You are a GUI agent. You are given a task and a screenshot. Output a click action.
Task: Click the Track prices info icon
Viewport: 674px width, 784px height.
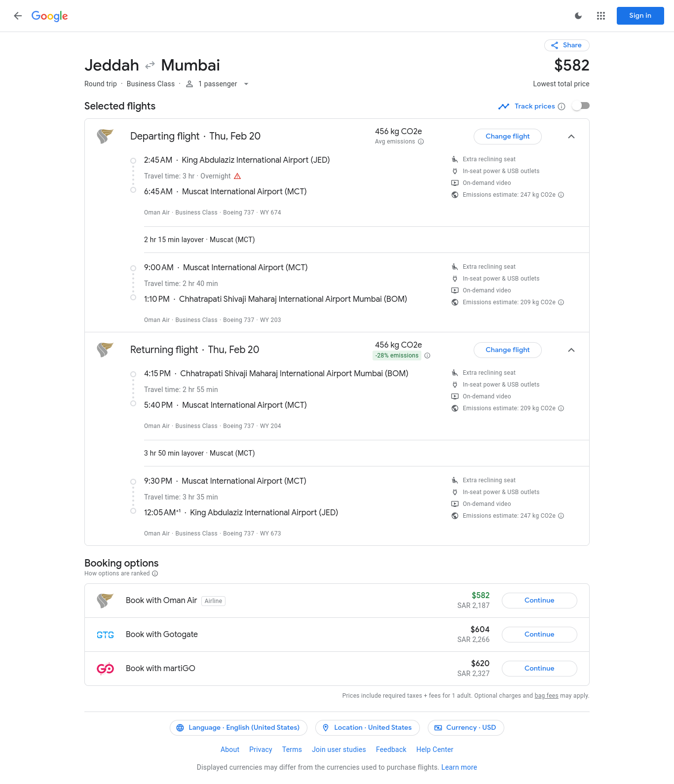(x=562, y=107)
